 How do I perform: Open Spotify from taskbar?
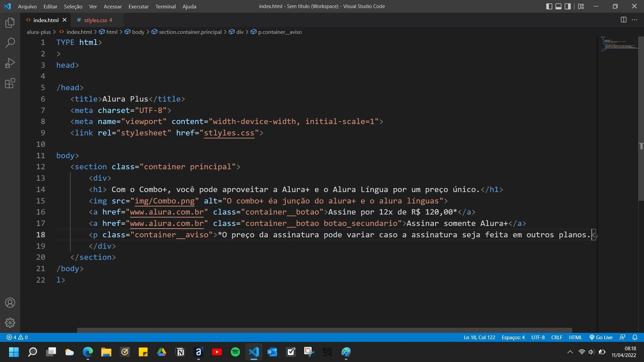coord(235,352)
